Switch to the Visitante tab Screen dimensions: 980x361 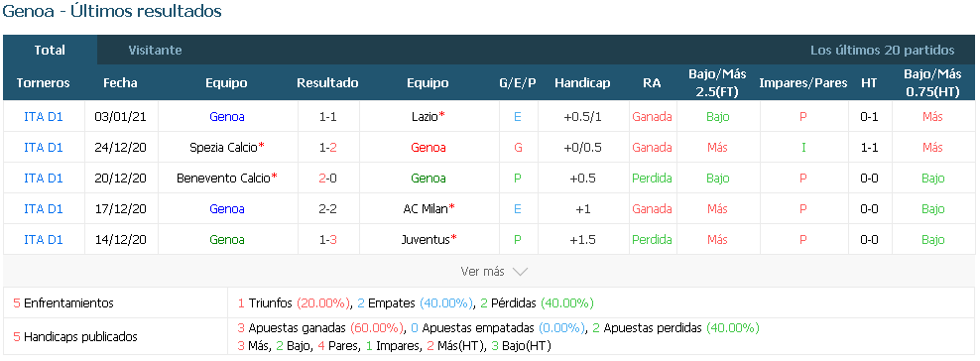(155, 50)
